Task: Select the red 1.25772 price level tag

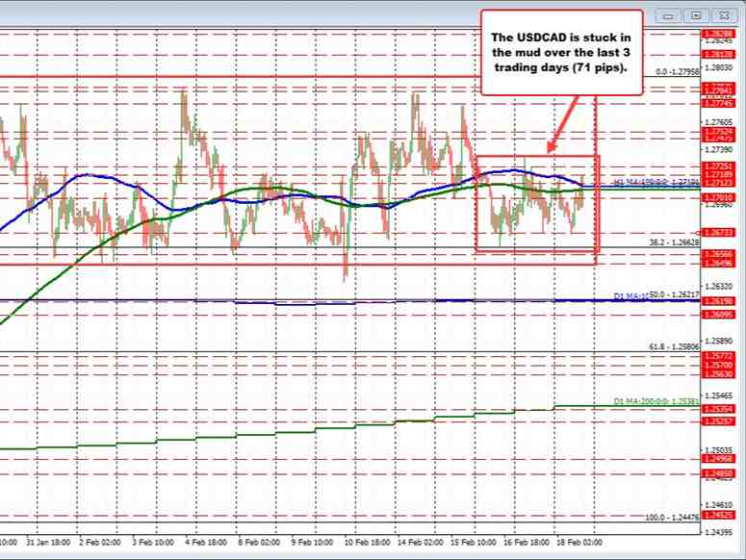Action: pyautogui.click(x=718, y=356)
